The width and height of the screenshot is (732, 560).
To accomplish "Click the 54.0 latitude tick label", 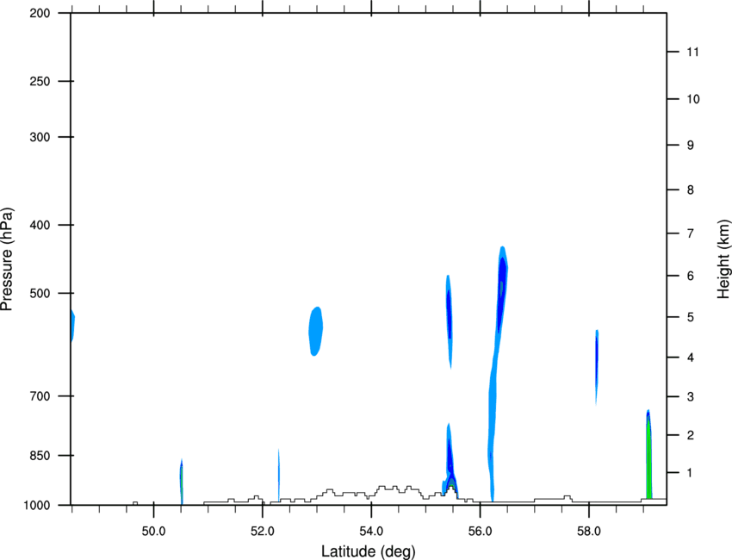I will pos(372,532).
